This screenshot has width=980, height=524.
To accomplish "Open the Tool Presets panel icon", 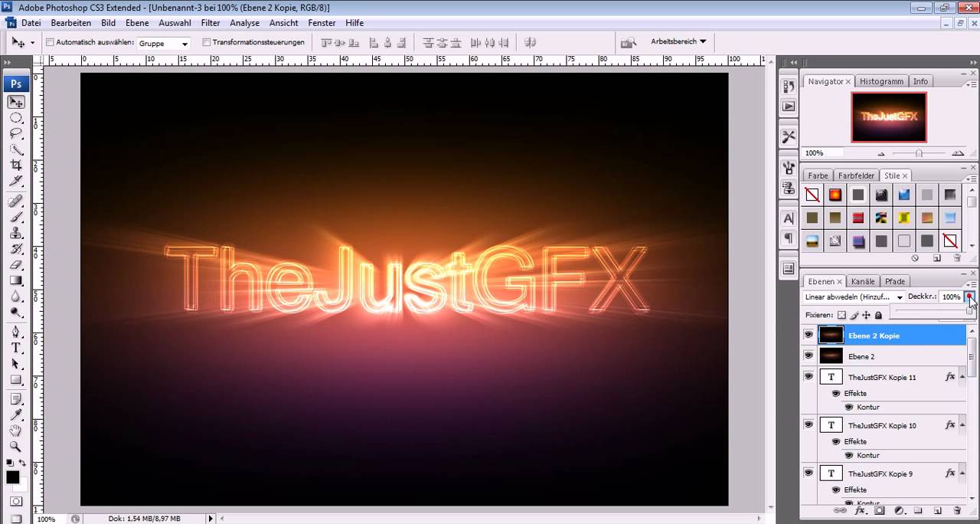I will coord(789,137).
